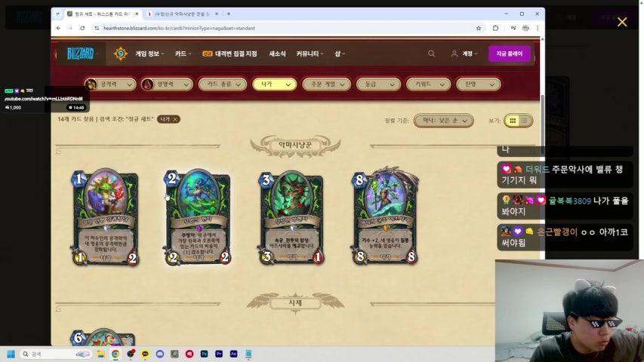Open the new tab plus button
Viewport: 644px width, 362px height.
click(228, 14)
